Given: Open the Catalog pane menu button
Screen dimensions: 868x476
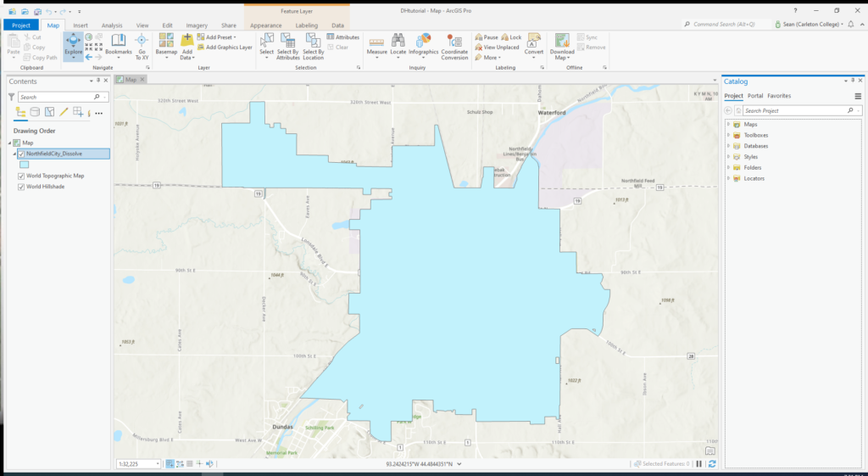Looking at the screenshot, I should point(858,96).
